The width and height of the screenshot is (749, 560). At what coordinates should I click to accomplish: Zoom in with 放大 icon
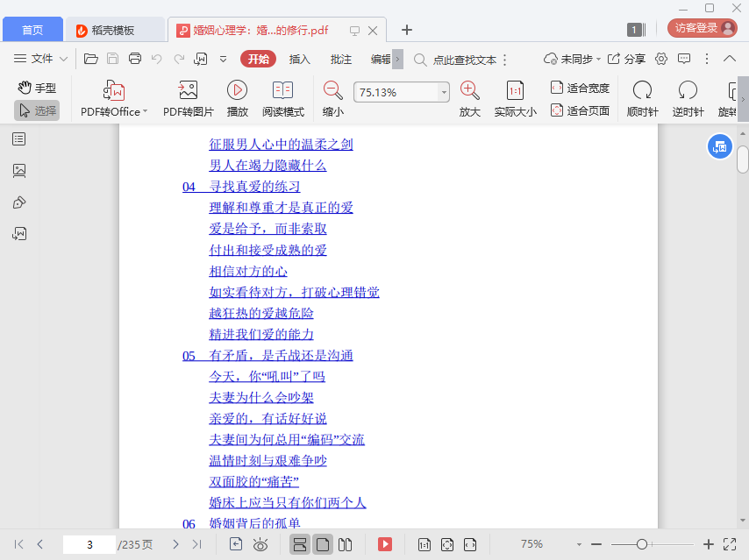469,99
